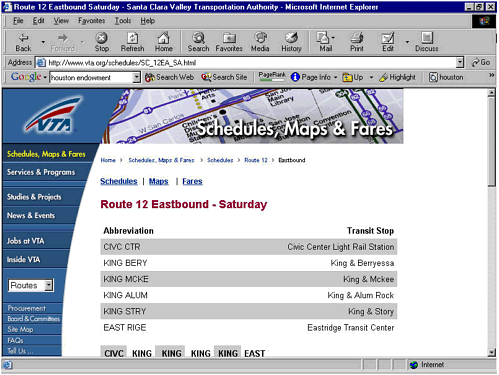Click Search Site on Google toolbar
This screenshot has width=499, height=375.
224,77
